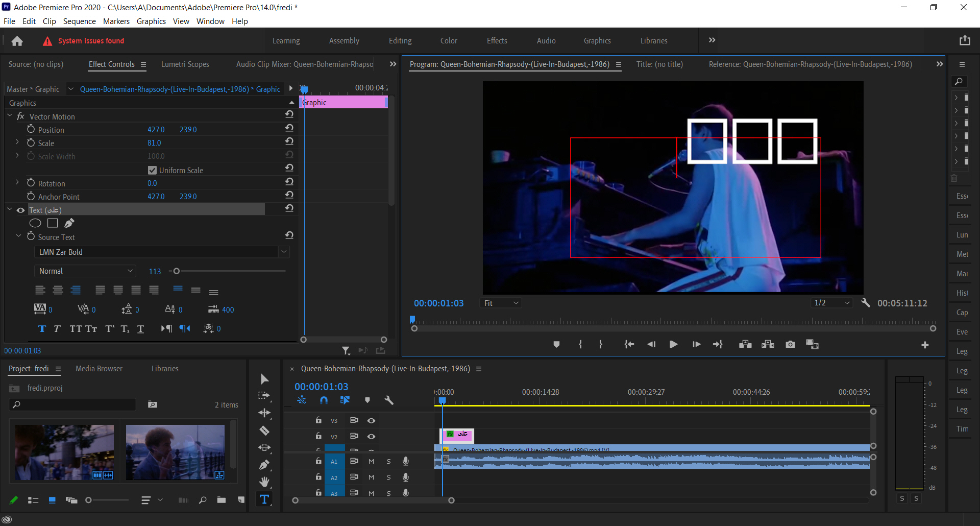Show more workspaces overflow chevron
Viewport: 980px width, 526px height.
tap(712, 40)
